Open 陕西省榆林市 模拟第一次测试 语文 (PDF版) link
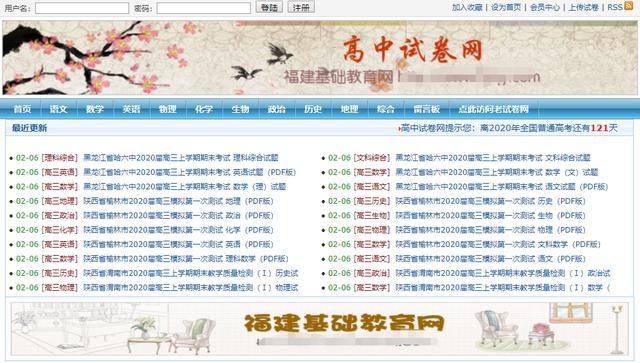 coord(490,258)
